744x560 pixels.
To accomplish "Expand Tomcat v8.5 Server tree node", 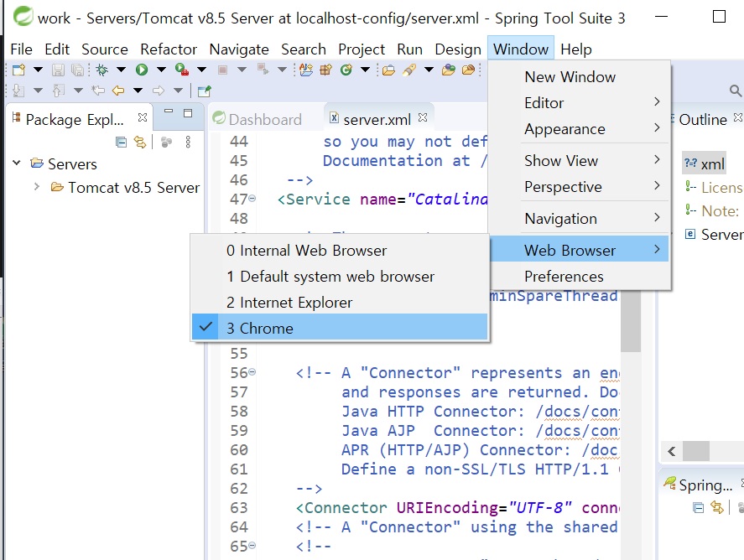I will (37, 187).
